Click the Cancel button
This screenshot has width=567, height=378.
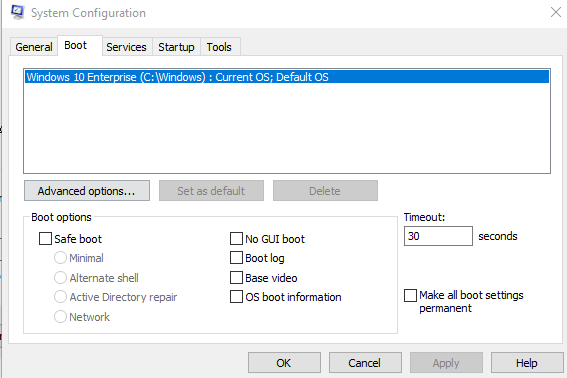point(365,363)
